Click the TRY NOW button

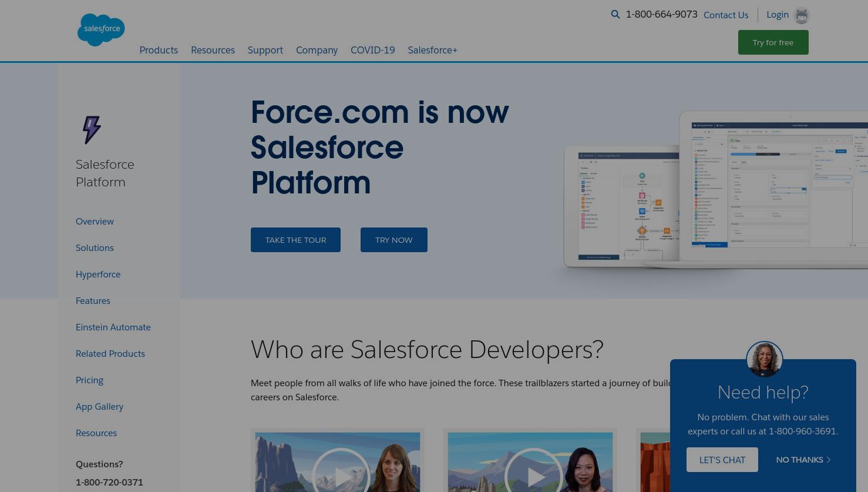click(394, 240)
